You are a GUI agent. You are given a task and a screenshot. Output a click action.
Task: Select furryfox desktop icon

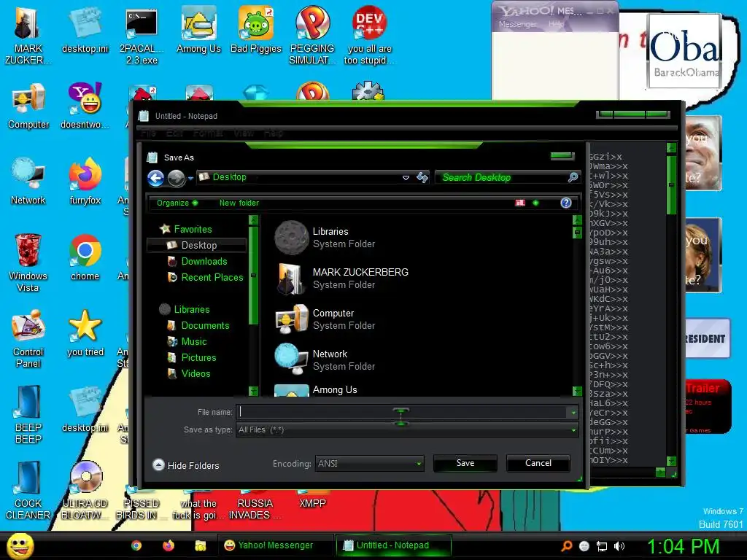85,182
